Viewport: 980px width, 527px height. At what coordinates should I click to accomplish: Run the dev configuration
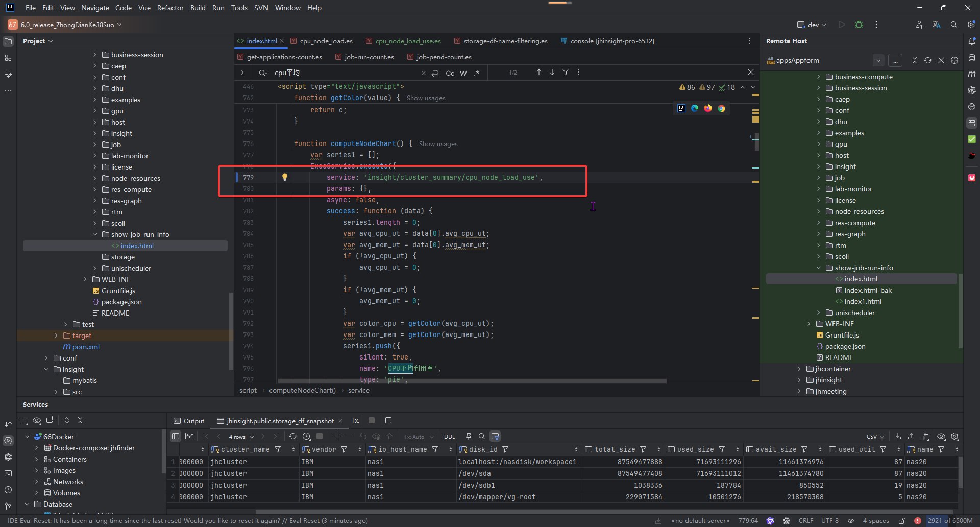(x=842, y=25)
